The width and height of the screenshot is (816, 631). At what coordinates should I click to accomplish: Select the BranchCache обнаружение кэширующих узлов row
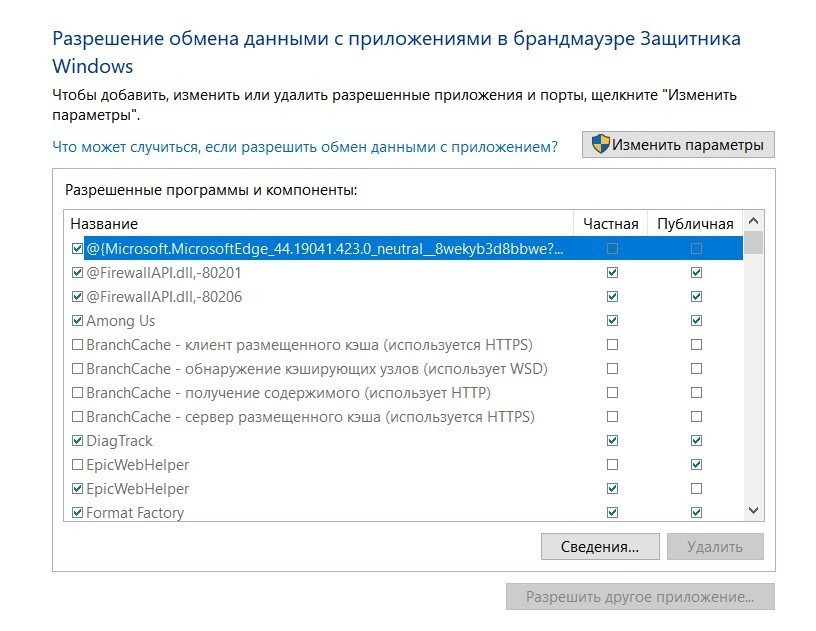pyautogui.click(x=316, y=369)
